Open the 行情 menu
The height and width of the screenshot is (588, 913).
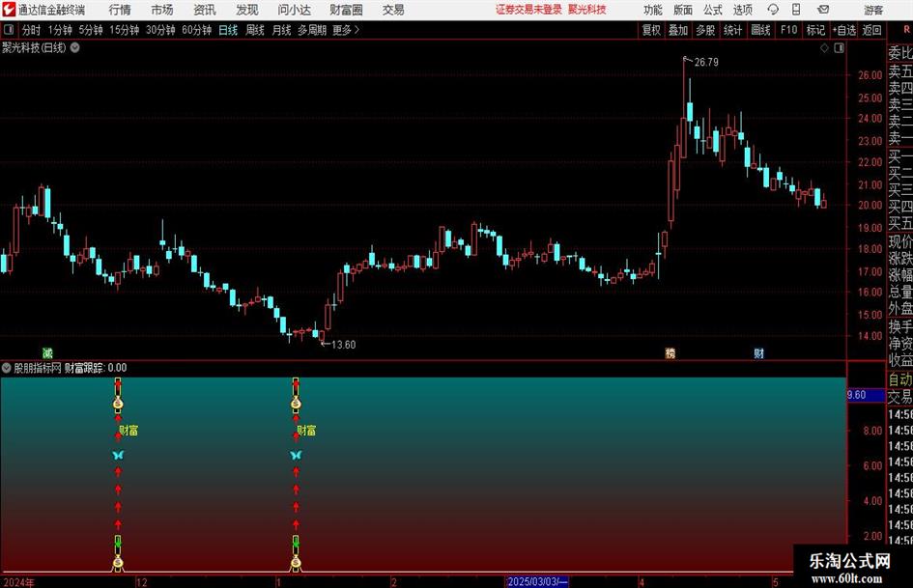[x=120, y=10]
